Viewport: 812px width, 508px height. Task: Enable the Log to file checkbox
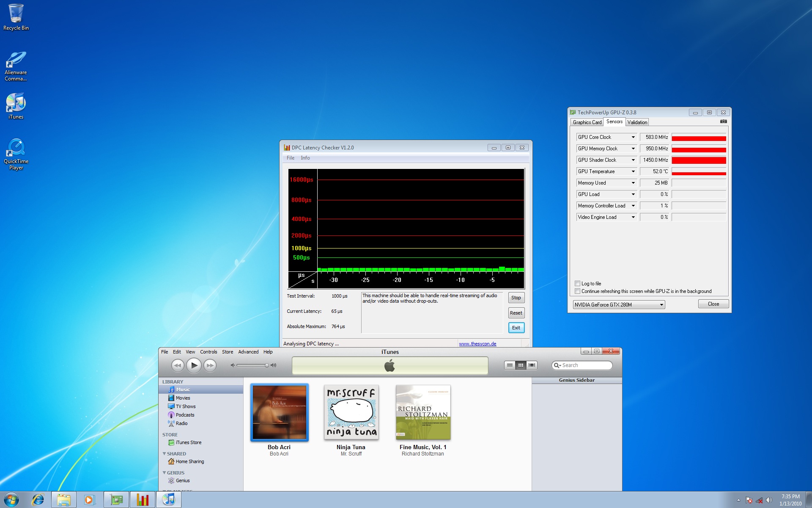point(577,284)
